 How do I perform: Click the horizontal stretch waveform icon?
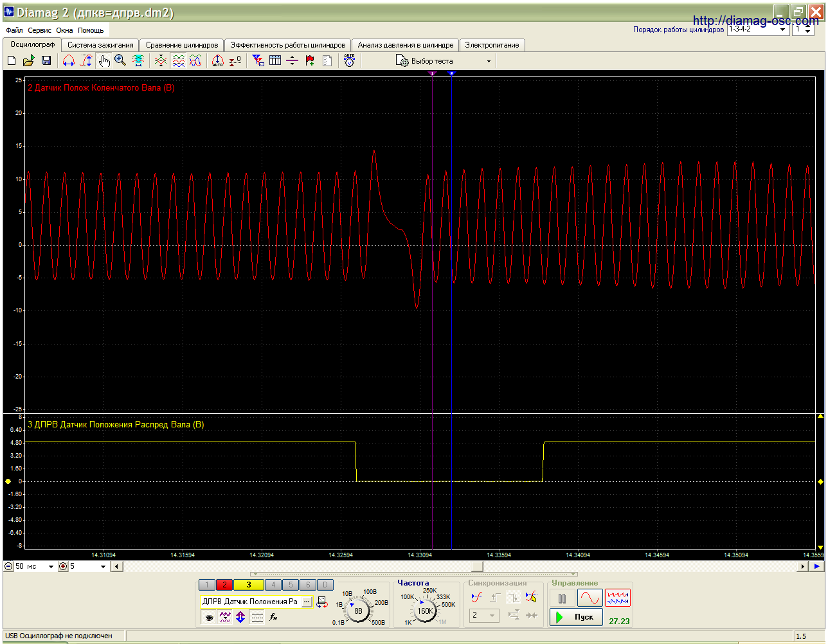pos(69,60)
